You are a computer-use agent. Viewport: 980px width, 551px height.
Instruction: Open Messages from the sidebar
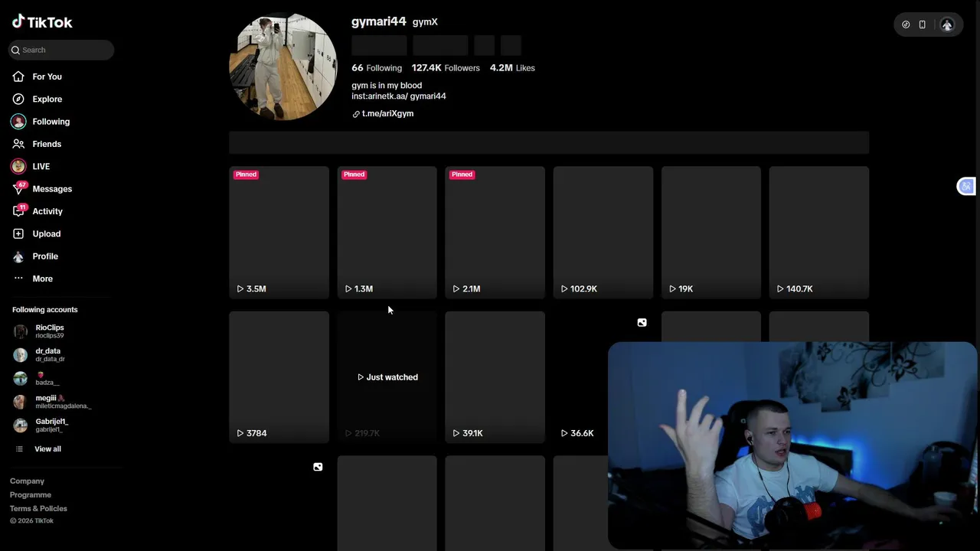tap(52, 189)
